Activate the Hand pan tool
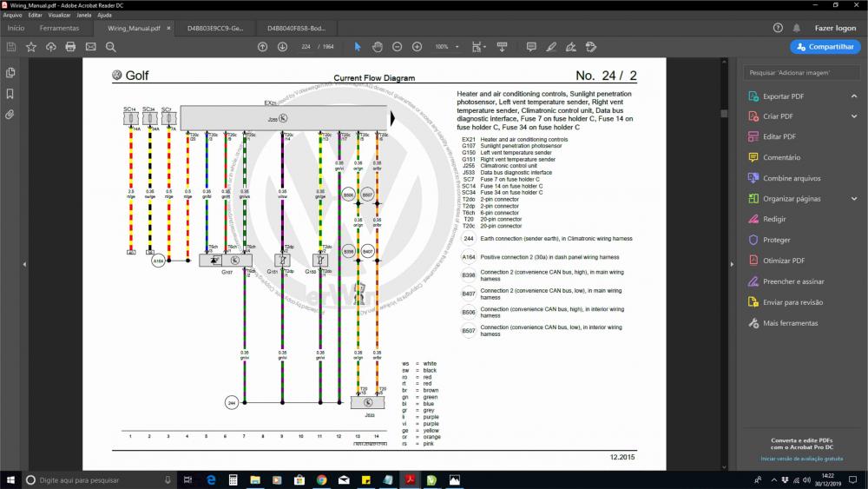This screenshot has width=868, height=489. 378,47
